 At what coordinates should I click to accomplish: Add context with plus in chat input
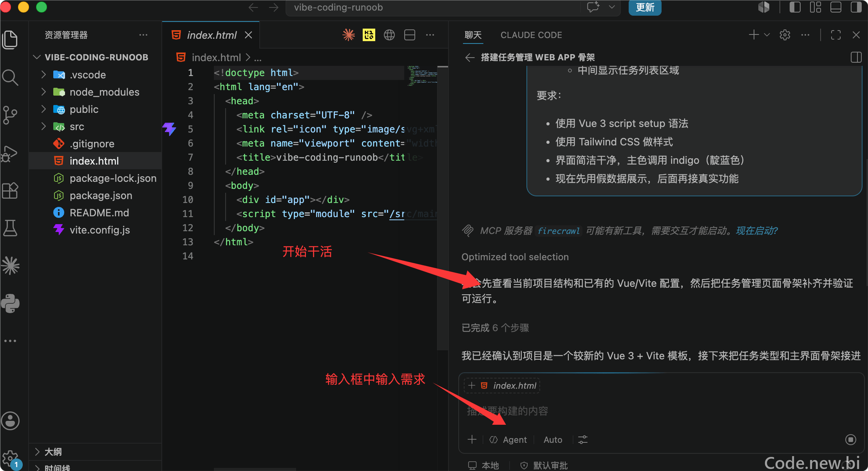[472, 440]
